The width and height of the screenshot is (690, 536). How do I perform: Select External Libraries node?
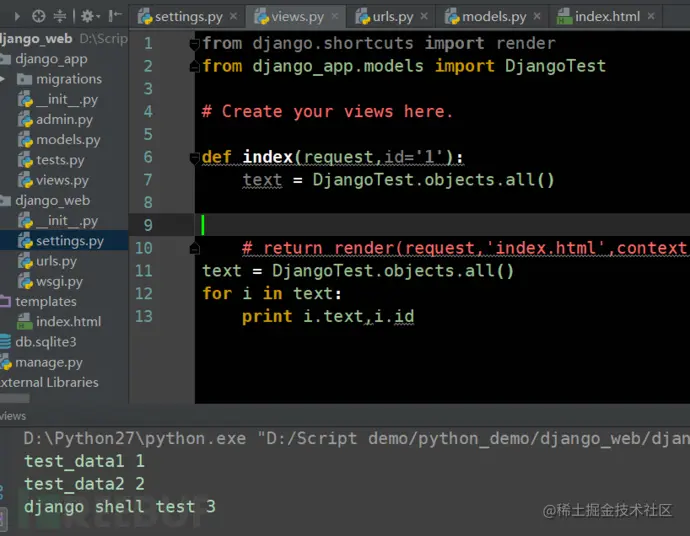pos(48,382)
